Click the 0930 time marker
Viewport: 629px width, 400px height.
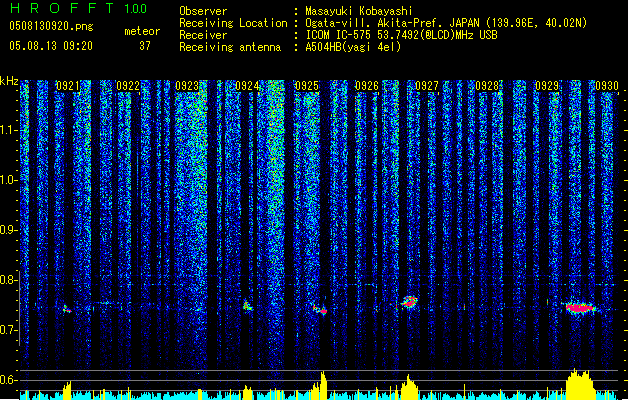(607, 86)
